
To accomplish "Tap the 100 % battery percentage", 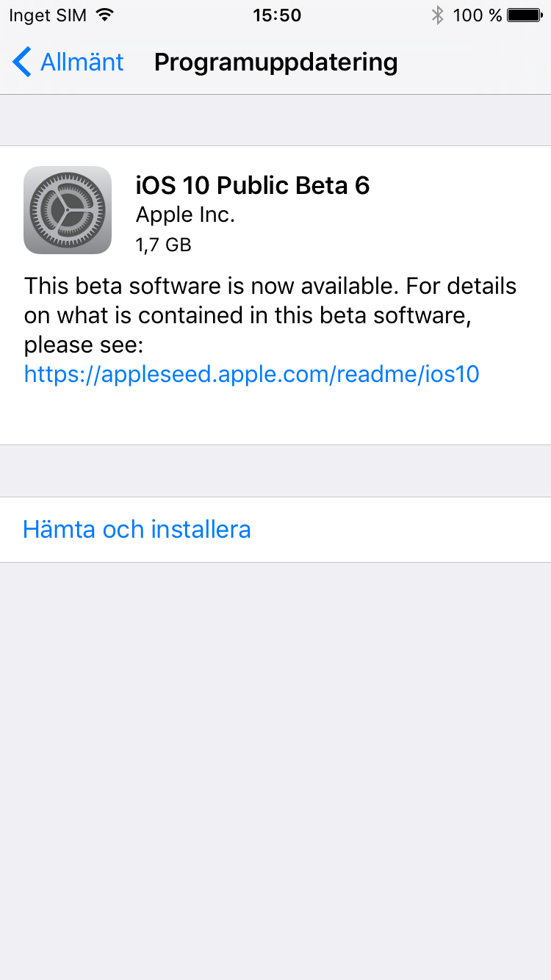I will (477, 15).
